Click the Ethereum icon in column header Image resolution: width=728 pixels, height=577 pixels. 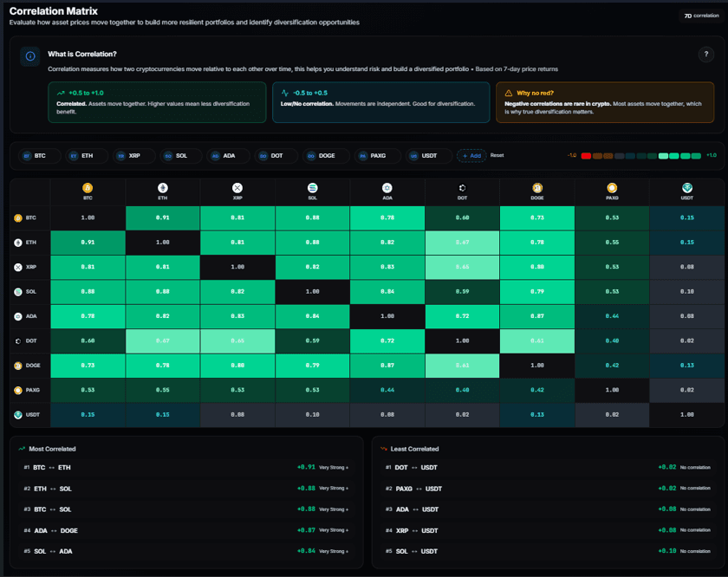(163, 187)
